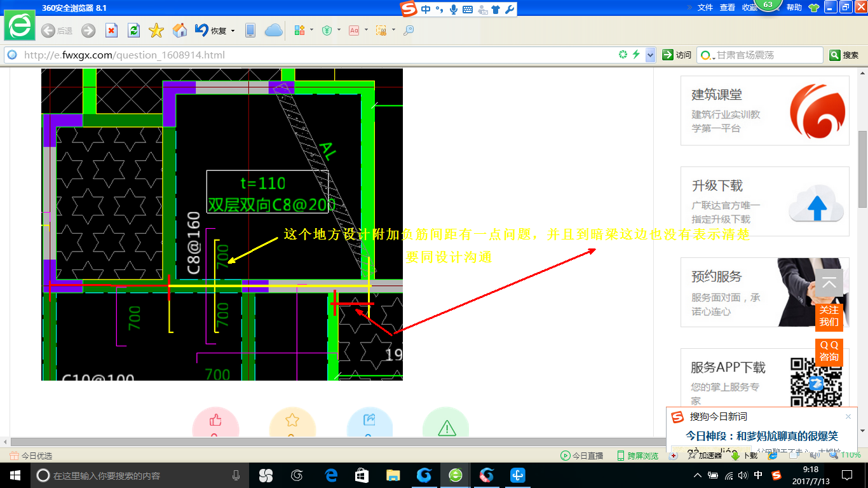The image size is (868, 488).
Task: Click the magnifier search icon in toolbar
Action: click(x=409, y=30)
